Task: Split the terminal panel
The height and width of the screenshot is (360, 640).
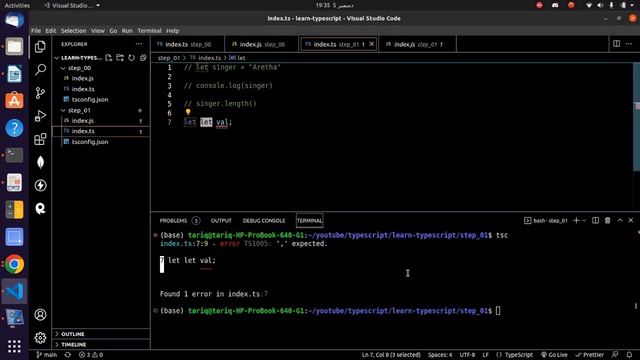Action: 596,220
